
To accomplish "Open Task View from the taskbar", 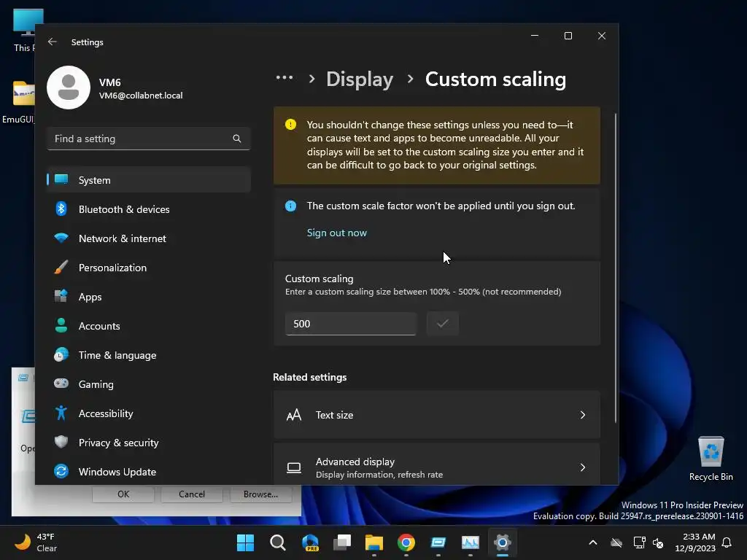I will click(x=342, y=542).
